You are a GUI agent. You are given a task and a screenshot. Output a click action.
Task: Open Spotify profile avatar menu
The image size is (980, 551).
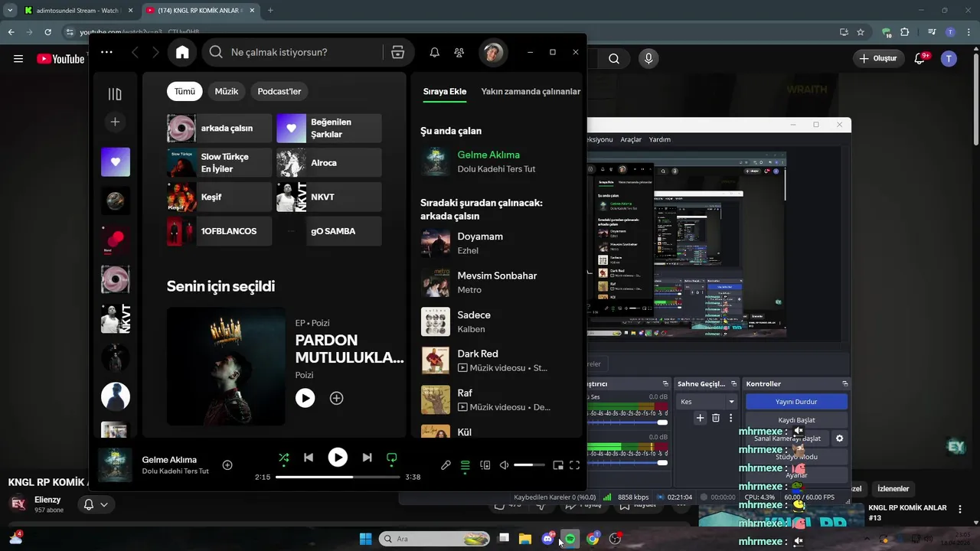[x=492, y=52]
